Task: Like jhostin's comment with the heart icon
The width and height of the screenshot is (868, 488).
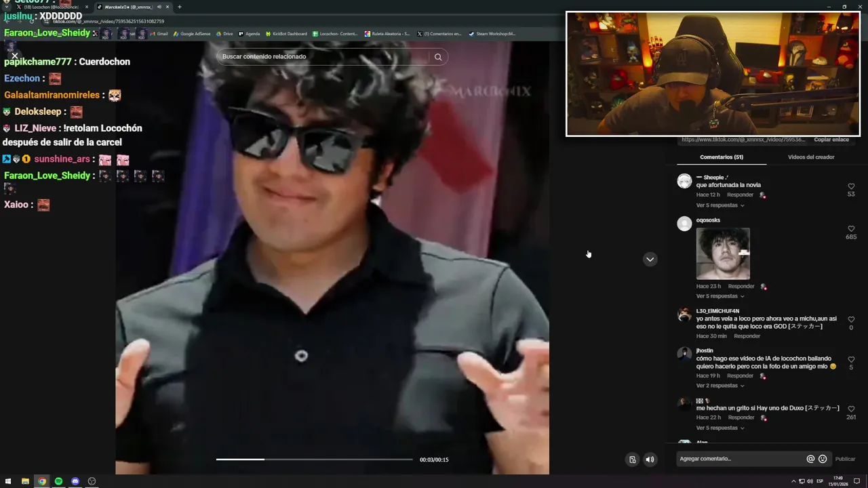Action: click(x=851, y=359)
